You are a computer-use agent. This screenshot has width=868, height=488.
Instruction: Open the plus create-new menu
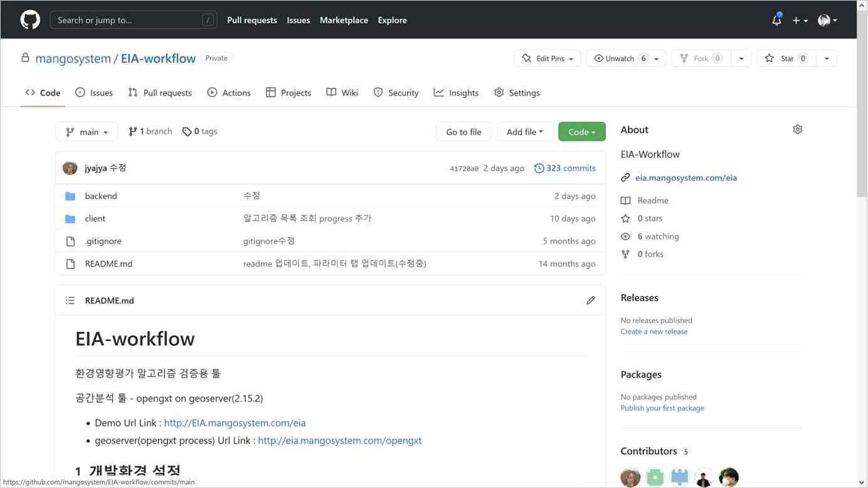point(800,20)
